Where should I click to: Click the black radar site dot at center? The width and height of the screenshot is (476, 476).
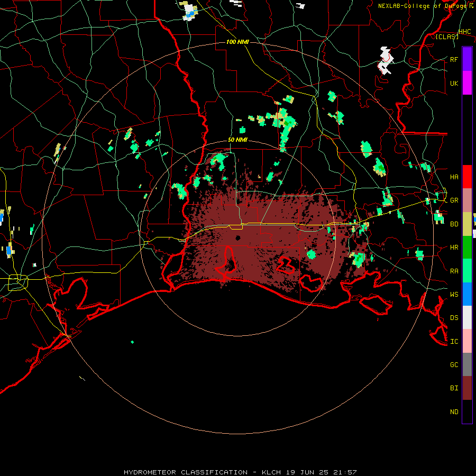pos(237,237)
